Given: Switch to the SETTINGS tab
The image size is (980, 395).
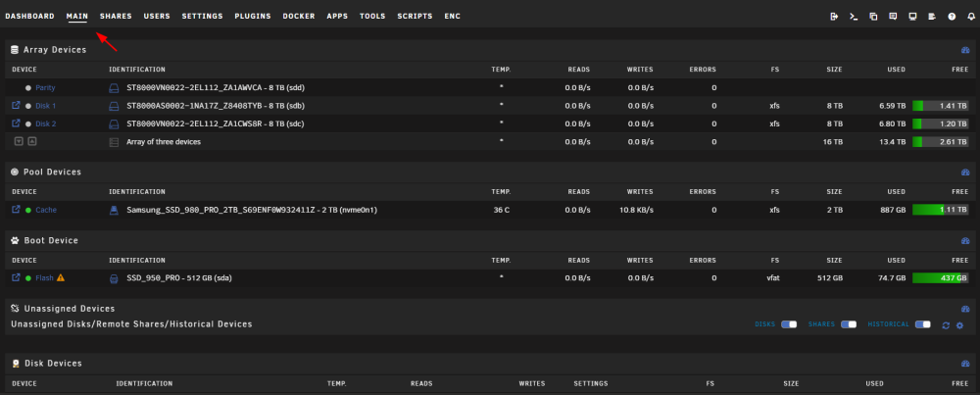Looking at the screenshot, I should 203,17.
